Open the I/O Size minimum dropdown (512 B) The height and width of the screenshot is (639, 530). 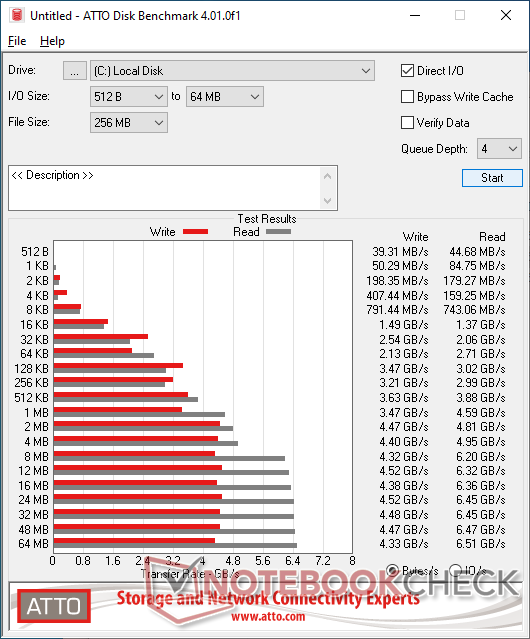pos(128,97)
